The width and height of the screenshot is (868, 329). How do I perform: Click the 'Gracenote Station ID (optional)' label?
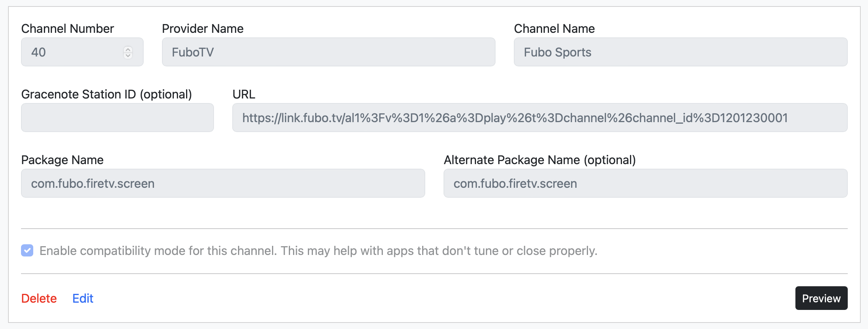(107, 94)
